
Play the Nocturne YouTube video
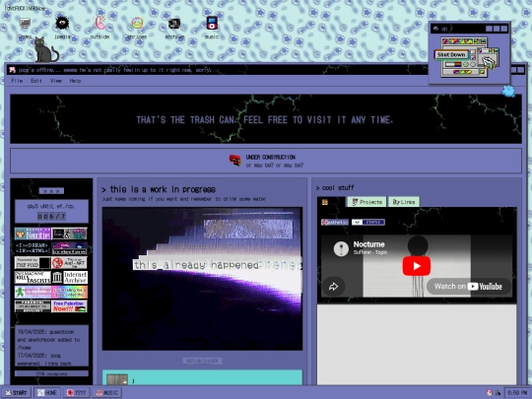(417, 266)
